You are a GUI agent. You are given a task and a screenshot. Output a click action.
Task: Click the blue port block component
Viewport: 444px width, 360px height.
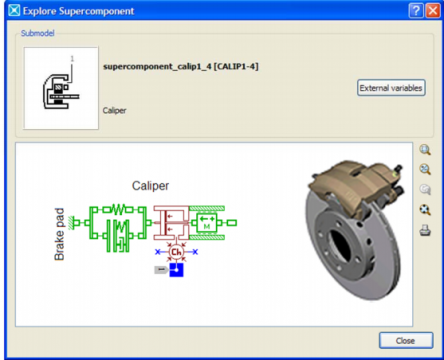pyautogui.click(x=176, y=270)
